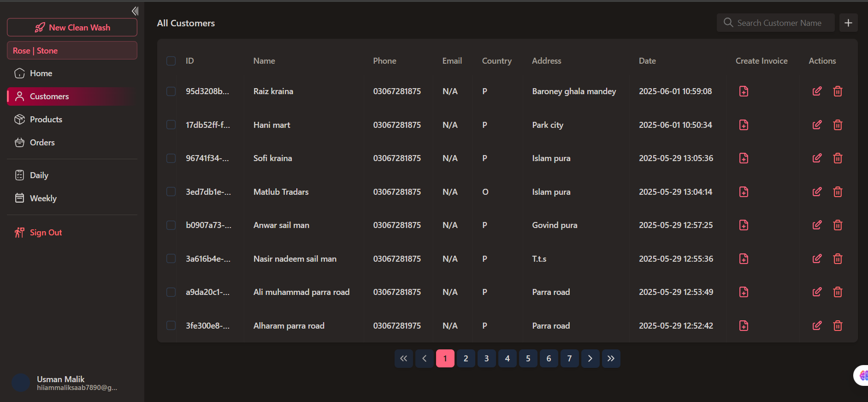Edit the Anwar sail man customer

[817, 225]
